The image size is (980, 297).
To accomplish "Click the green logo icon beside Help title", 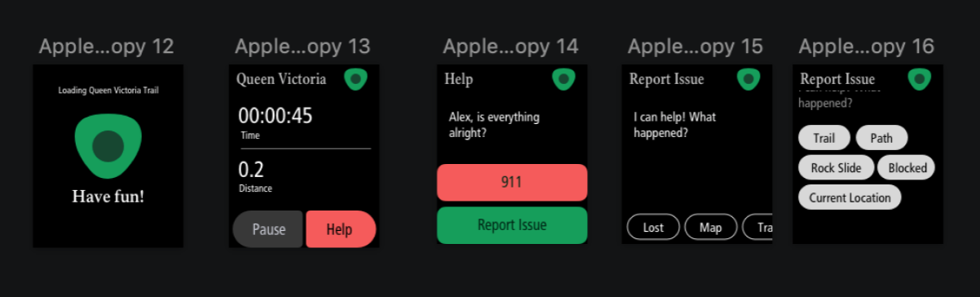I will point(563,79).
